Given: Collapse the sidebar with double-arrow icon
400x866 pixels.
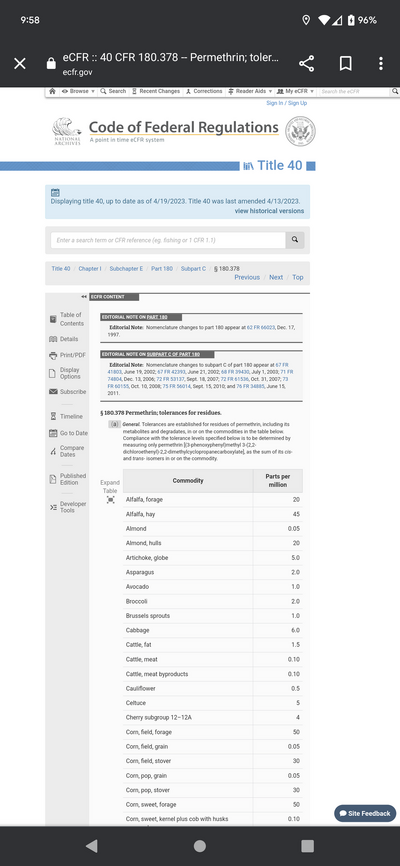Looking at the screenshot, I should tap(84, 297).
